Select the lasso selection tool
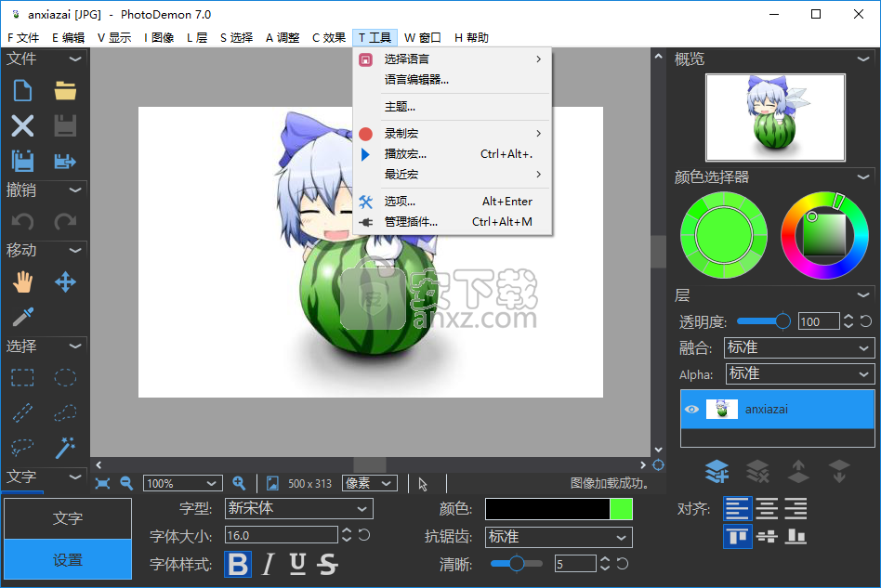881x588 pixels. (22, 448)
